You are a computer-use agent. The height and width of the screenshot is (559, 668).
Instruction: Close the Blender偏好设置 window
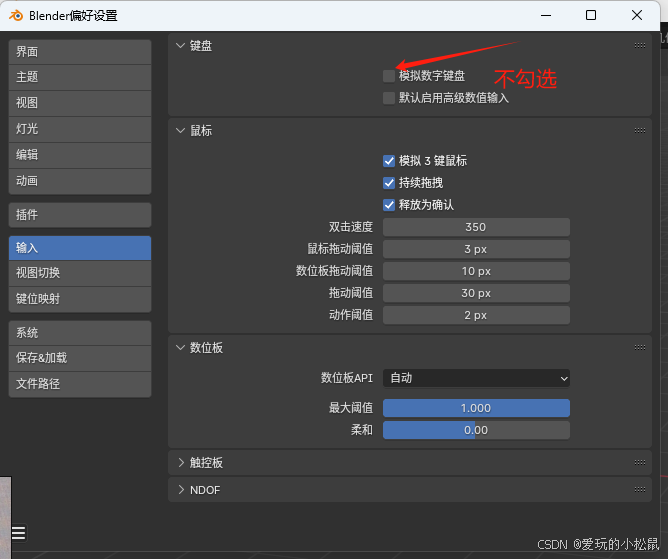[637, 15]
